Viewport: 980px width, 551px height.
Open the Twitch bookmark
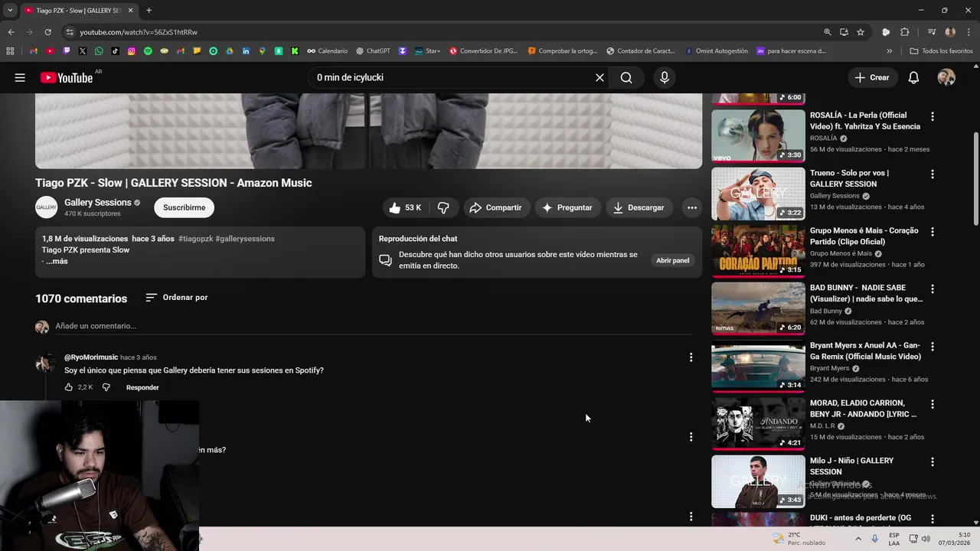tap(67, 51)
